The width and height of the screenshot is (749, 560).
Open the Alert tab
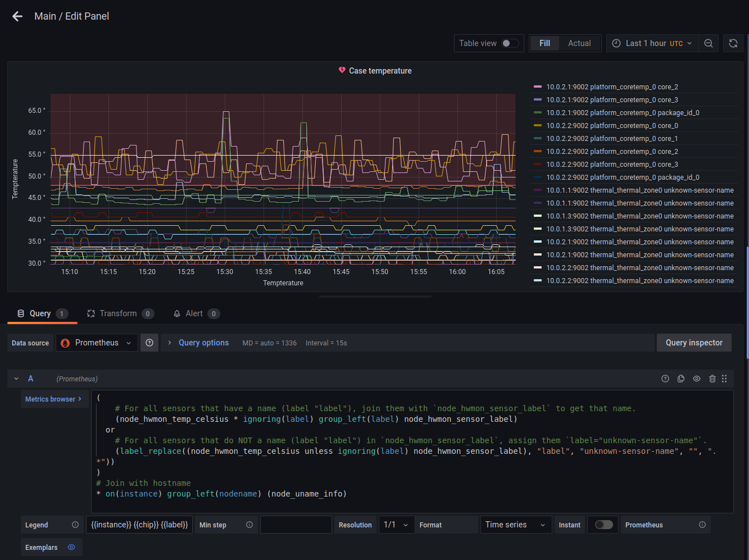194,313
